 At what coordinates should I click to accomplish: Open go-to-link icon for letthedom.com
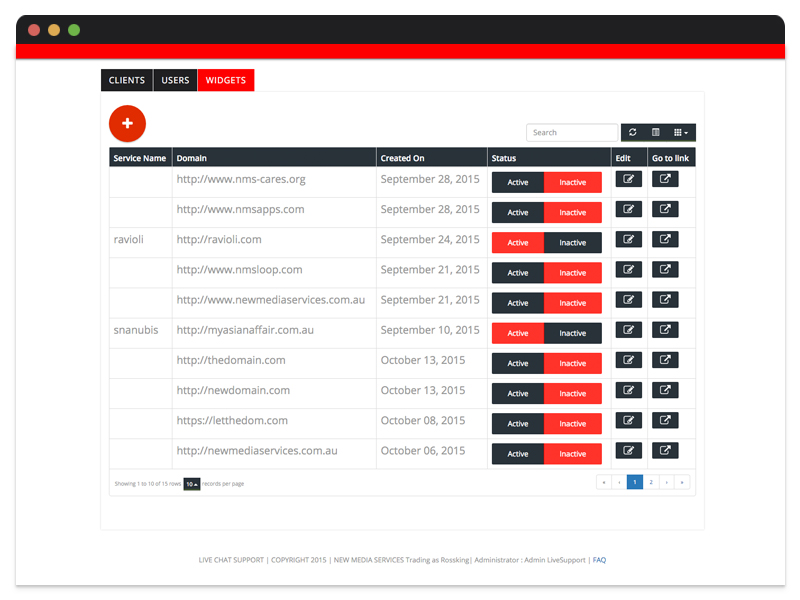click(665, 421)
